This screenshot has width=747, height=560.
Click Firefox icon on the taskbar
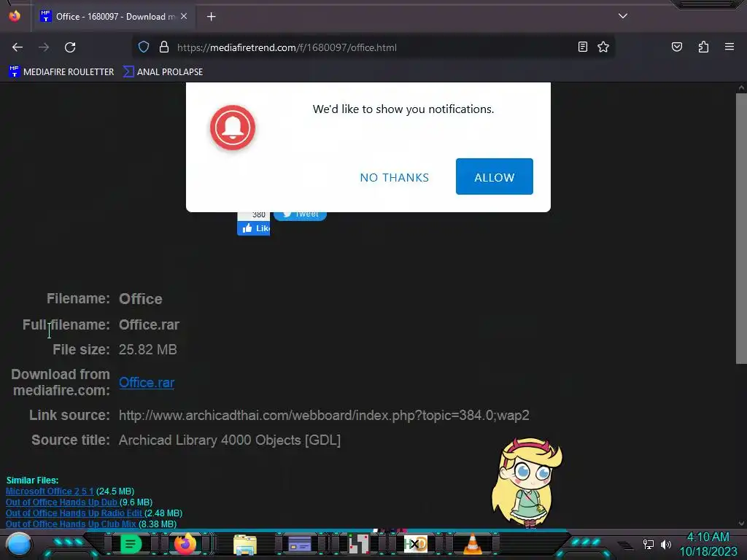185,543
